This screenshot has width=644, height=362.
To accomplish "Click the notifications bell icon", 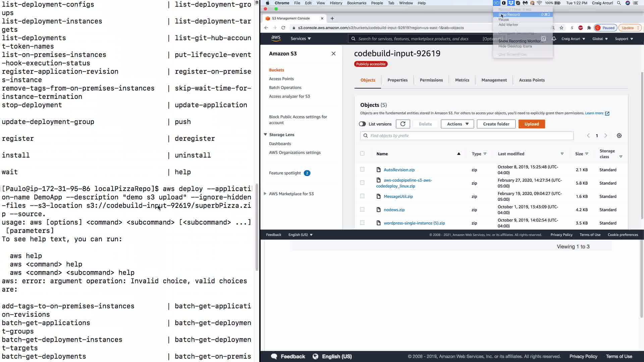I will pyautogui.click(x=554, y=39).
